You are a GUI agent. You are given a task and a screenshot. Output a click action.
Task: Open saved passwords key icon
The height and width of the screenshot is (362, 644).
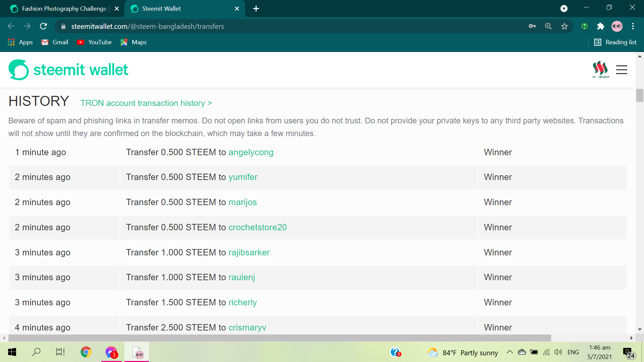(532, 26)
